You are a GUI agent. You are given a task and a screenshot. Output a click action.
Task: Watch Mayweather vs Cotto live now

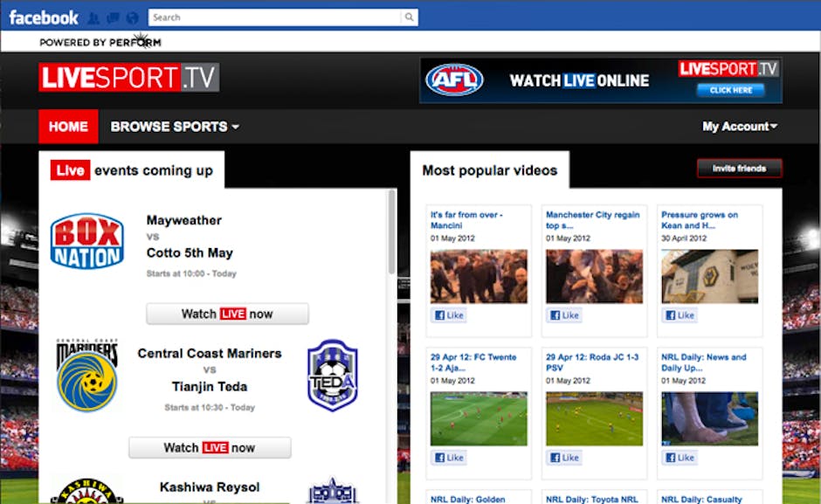pos(227,314)
